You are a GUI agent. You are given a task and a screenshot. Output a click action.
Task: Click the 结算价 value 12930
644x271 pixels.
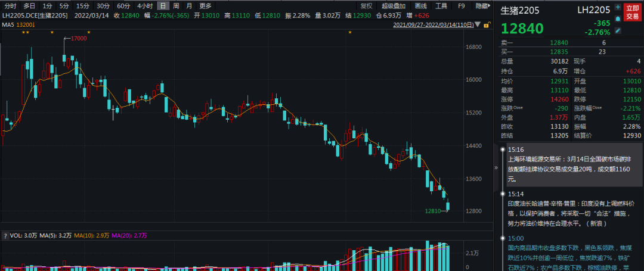tap(631, 135)
